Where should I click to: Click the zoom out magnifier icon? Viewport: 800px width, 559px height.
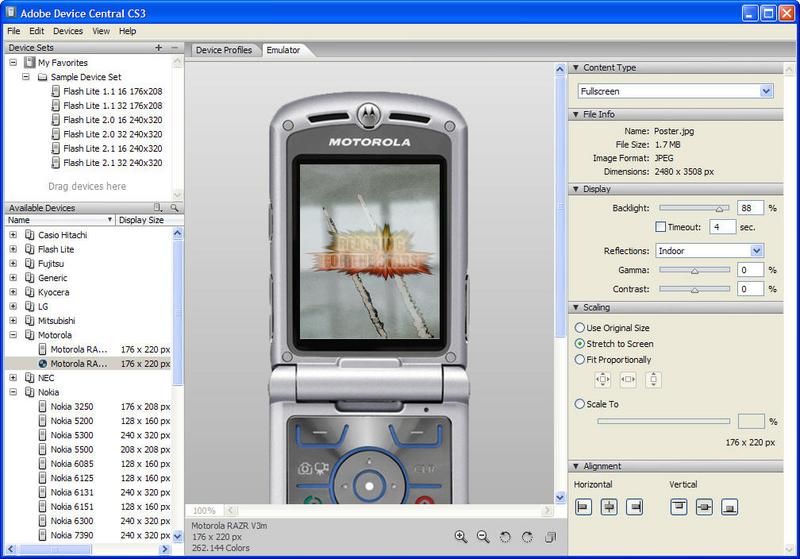[x=483, y=537]
